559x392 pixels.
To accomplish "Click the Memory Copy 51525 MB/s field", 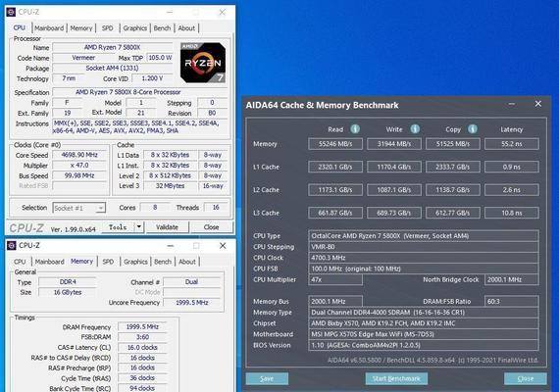I will coord(453,144).
